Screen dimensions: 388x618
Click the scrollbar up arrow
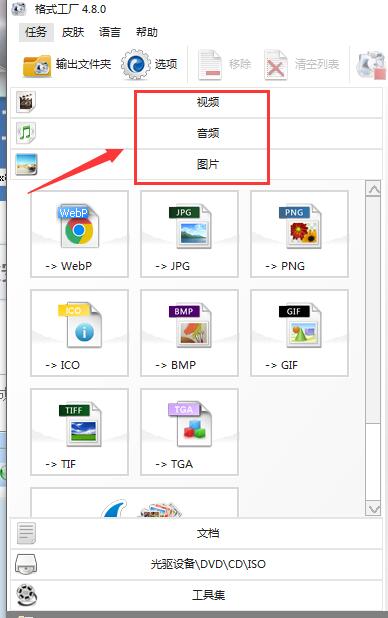pyautogui.click(x=373, y=189)
